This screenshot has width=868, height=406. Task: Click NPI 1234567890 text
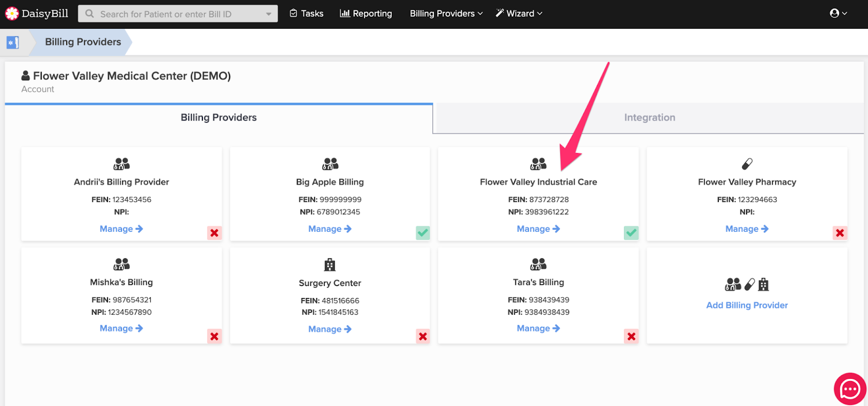point(122,312)
